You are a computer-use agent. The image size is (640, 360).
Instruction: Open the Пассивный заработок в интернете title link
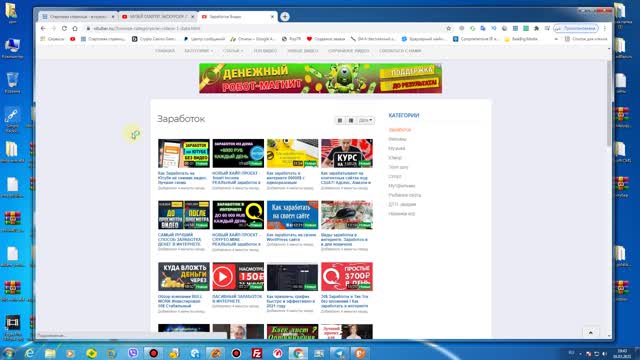pyautogui.click(x=238, y=299)
